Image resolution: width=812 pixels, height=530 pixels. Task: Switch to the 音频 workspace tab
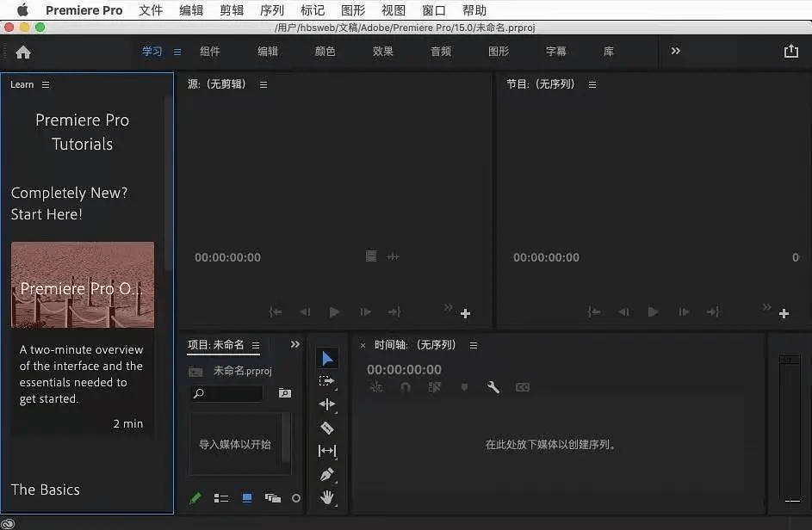(x=441, y=52)
